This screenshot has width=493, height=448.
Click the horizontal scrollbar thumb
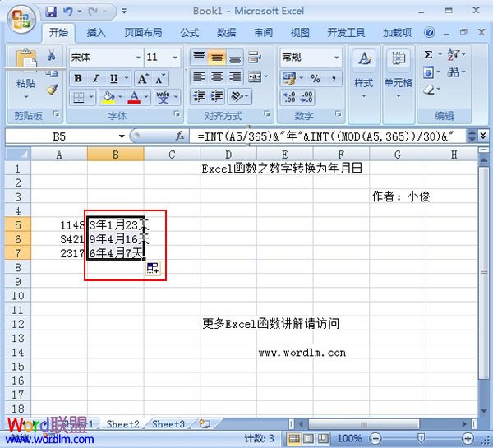tap(363, 424)
